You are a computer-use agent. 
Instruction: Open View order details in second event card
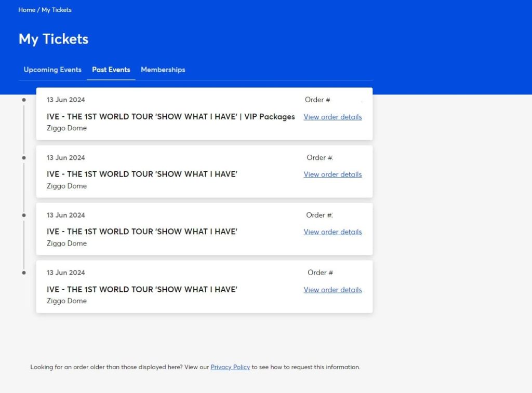[x=332, y=174]
